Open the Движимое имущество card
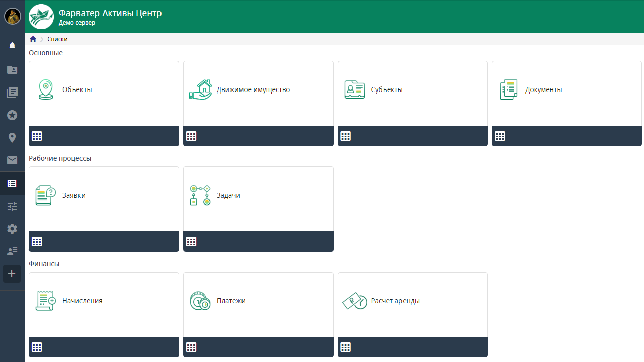The image size is (644, 362). pos(258,90)
